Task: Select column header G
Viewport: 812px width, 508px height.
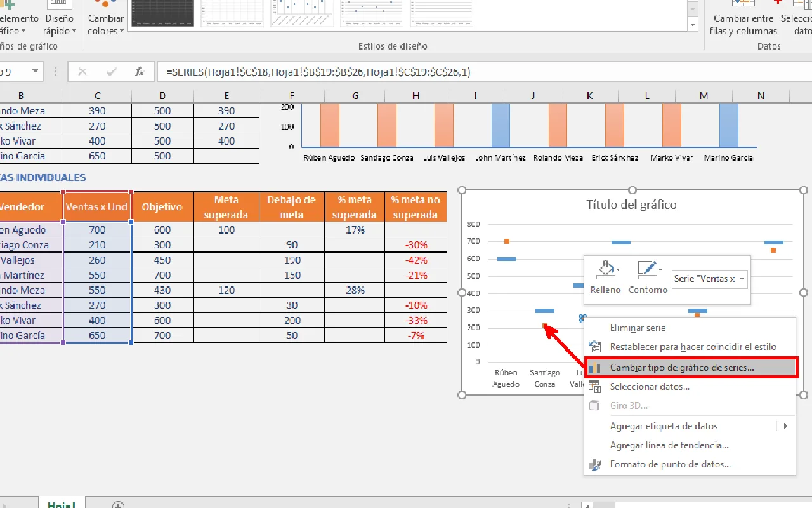Action: tap(355, 95)
